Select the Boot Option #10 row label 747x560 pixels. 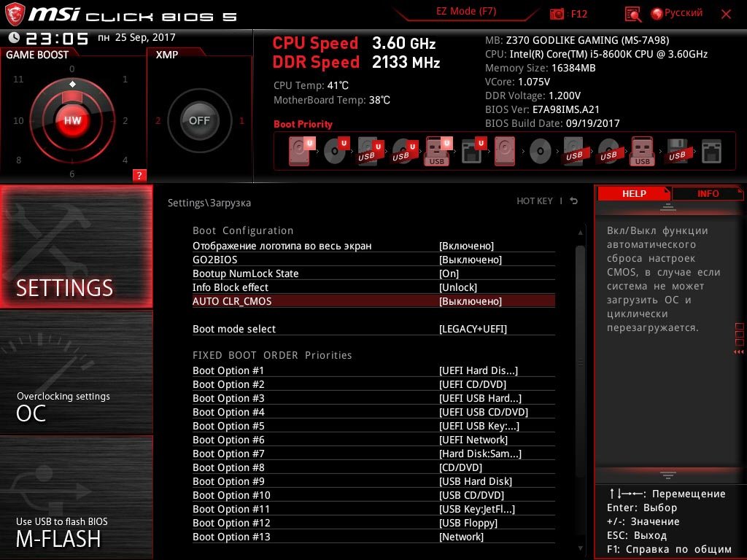click(x=231, y=495)
